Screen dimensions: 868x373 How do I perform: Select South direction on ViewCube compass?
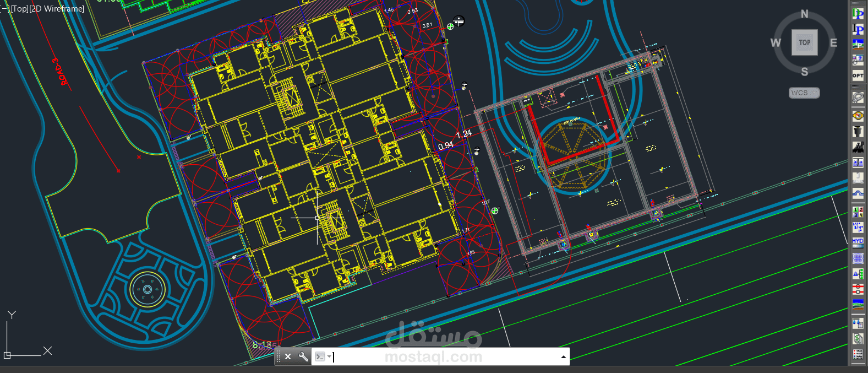805,72
